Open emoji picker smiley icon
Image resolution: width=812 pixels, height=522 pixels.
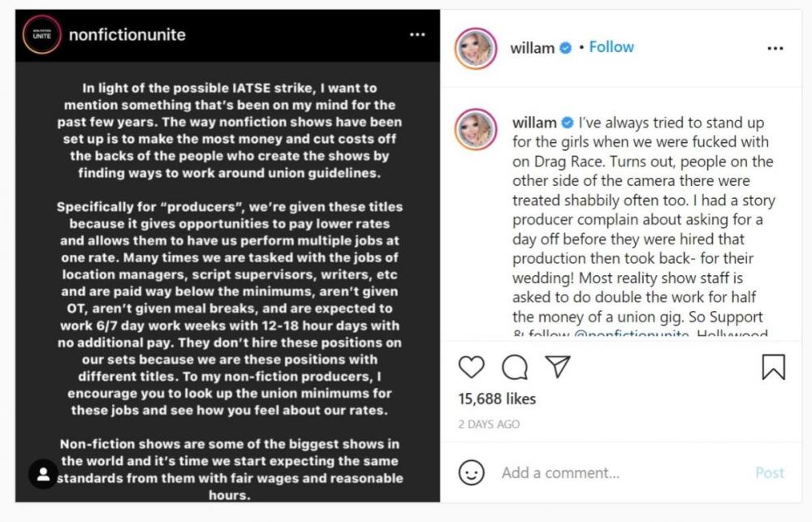472,472
